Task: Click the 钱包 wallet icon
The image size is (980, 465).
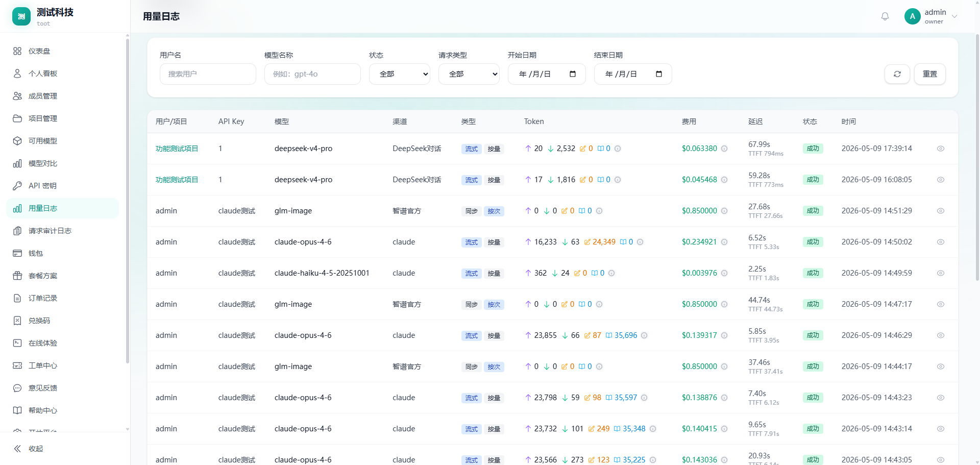Action: coord(17,253)
